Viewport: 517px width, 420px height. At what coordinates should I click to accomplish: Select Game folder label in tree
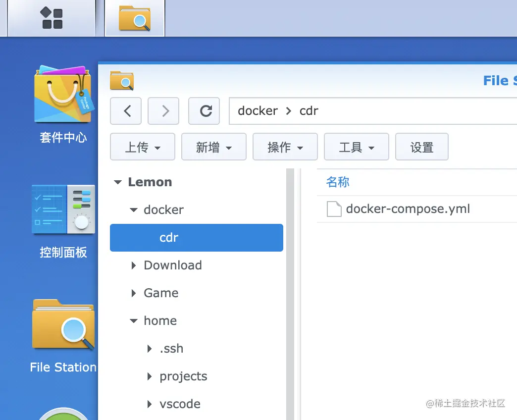click(x=161, y=293)
